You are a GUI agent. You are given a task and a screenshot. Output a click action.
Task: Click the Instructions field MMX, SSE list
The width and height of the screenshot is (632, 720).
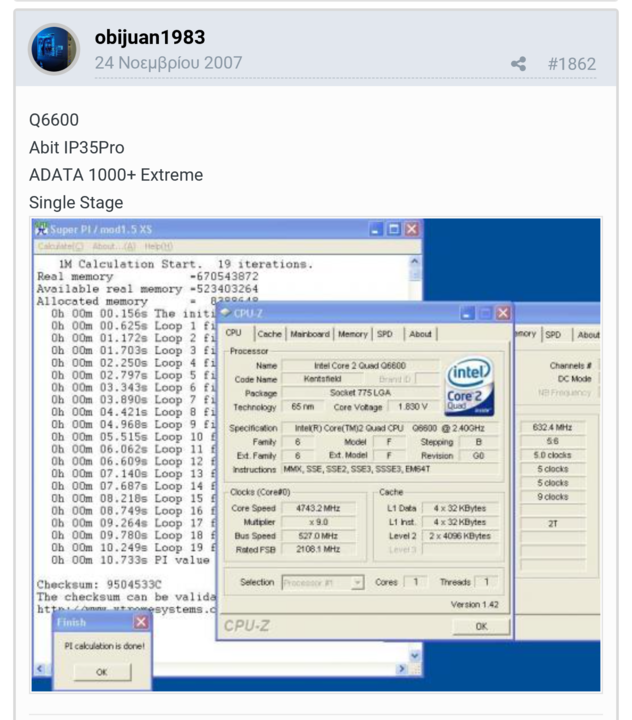pyautogui.click(x=390, y=469)
